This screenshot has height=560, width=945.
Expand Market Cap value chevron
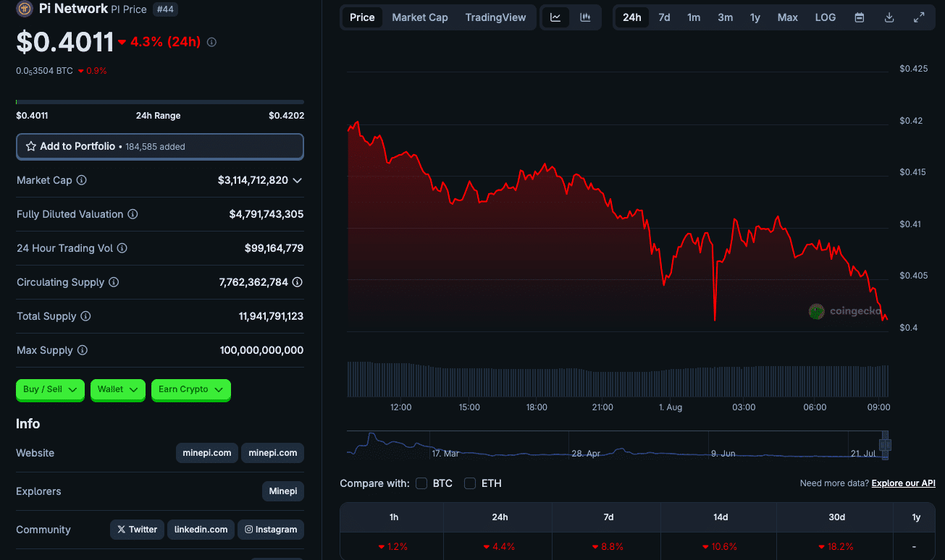pos(297,180)
